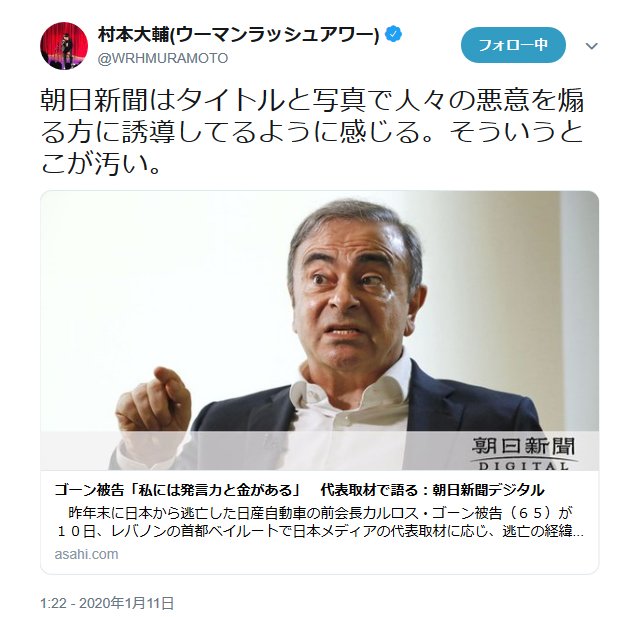Click the blue verified badge icon
The height and width of the screenshot is (617, 640).
(393, 34)
